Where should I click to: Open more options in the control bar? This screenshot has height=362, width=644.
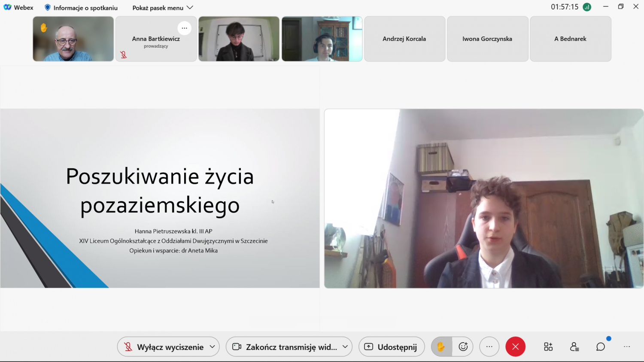click(x=489, y=347)
